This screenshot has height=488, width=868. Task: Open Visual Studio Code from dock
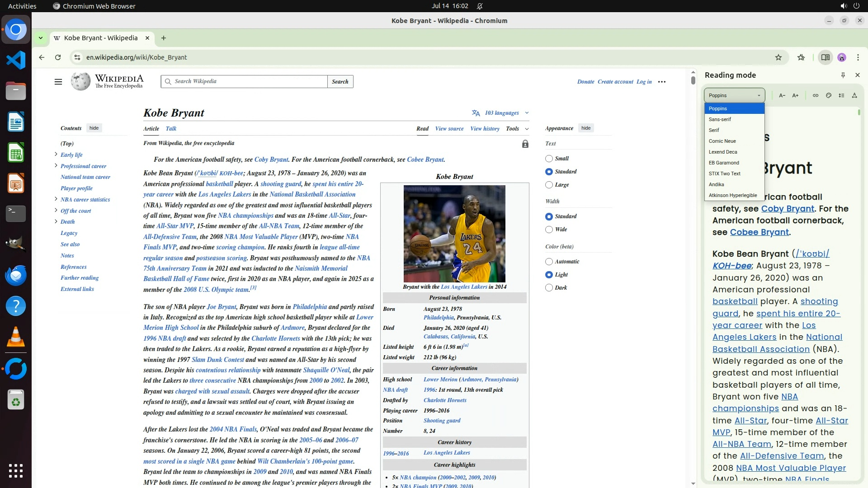(16, 60)
